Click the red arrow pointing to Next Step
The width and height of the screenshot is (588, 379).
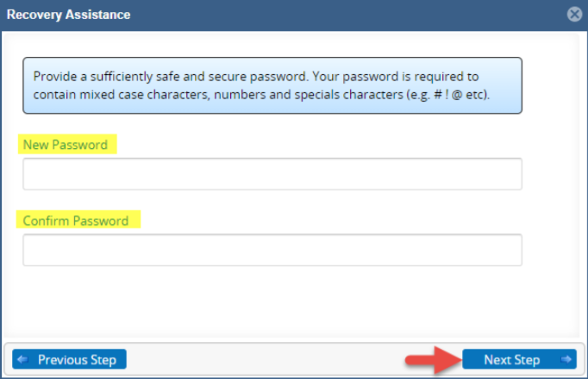point(434,360)
